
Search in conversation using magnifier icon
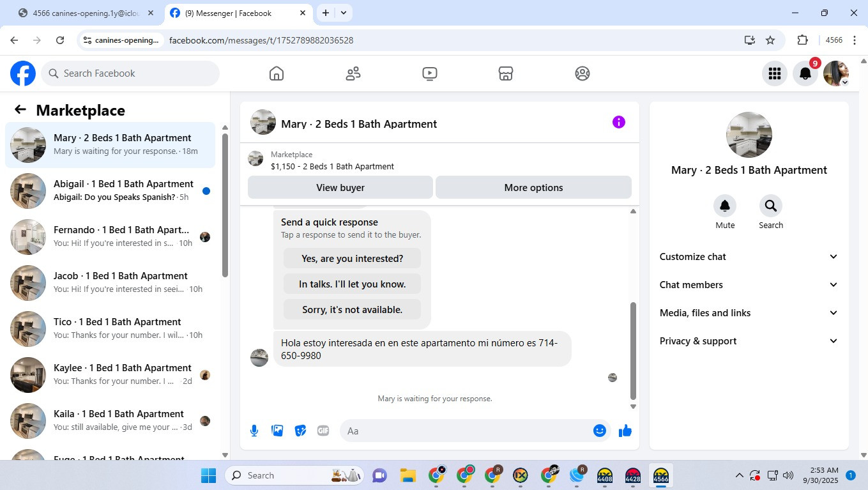tap(771, 206)
